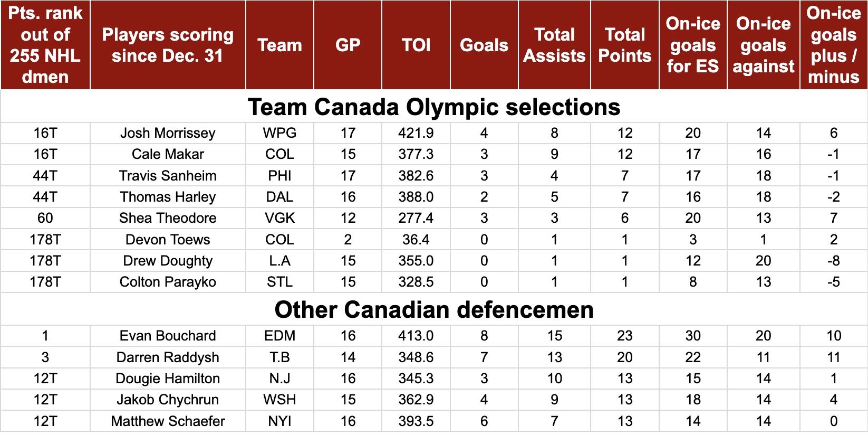Click the "Pts. rank out of 255 NHL dmen" header
This screenshot has height=435, width=868.
click(x=45, y=45)
